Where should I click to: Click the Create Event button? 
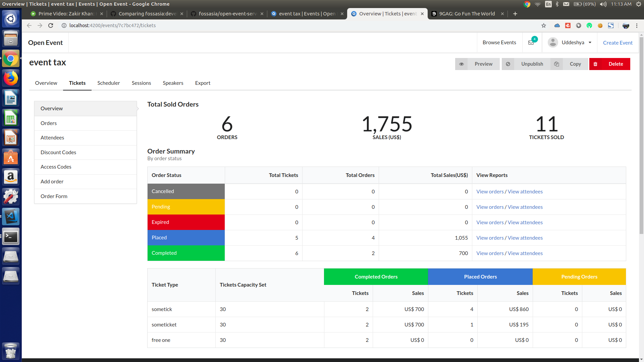point(618,43)
